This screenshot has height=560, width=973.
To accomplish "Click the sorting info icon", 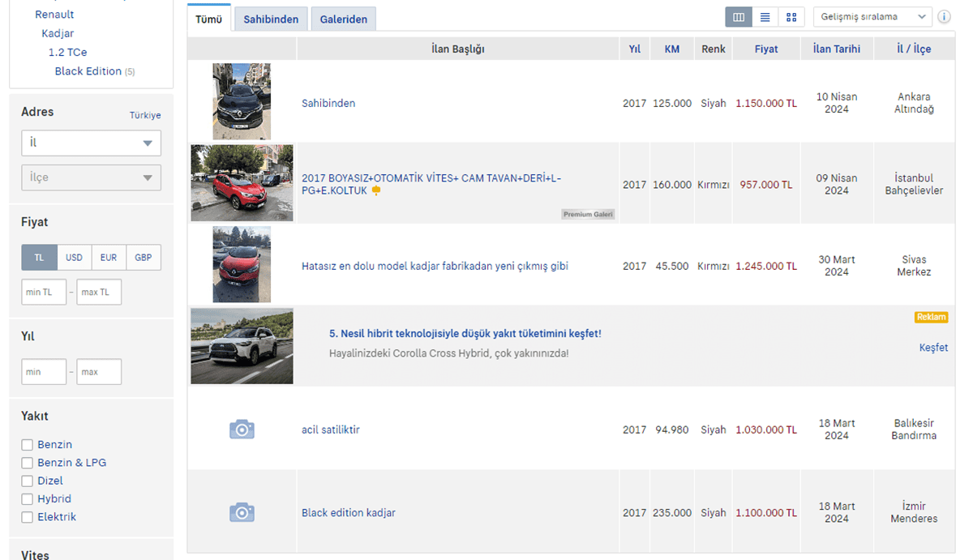I will (945, 17).
